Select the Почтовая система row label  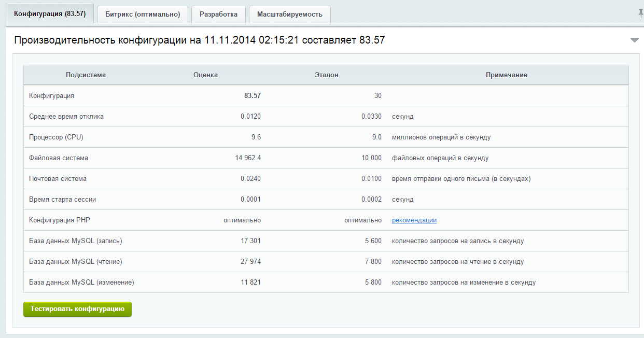coord(58,179)
